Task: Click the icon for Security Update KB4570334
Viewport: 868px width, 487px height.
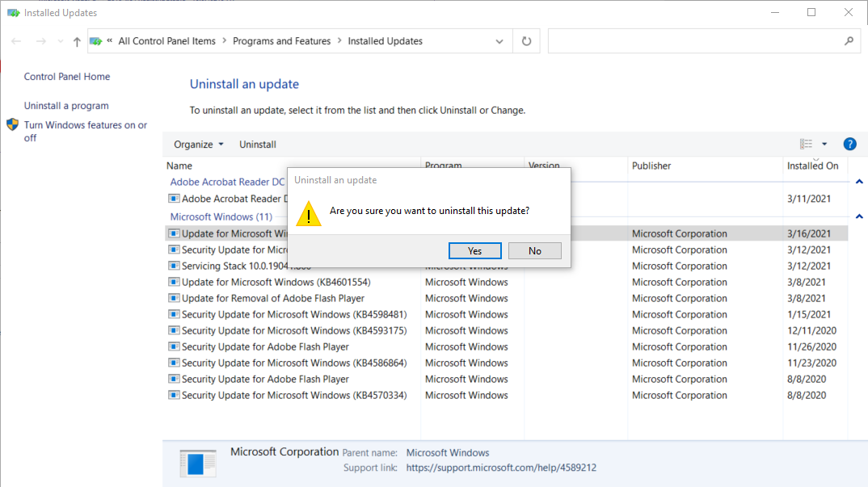Action: [x=173, y=395]
